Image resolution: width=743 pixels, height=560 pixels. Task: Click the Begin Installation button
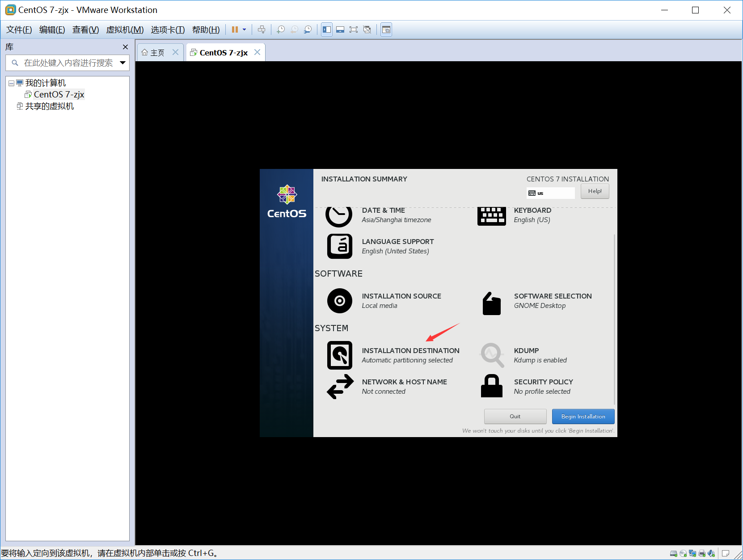[583, 417]
